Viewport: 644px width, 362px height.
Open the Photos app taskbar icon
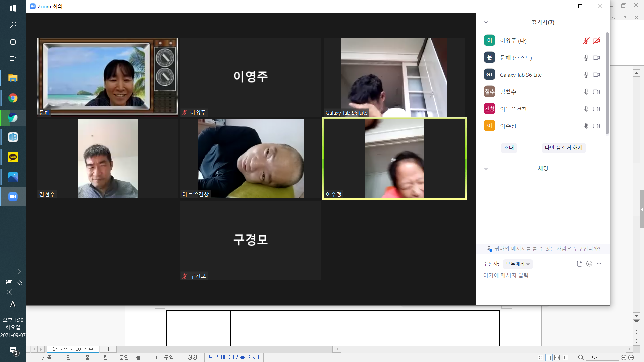point(13,177)
